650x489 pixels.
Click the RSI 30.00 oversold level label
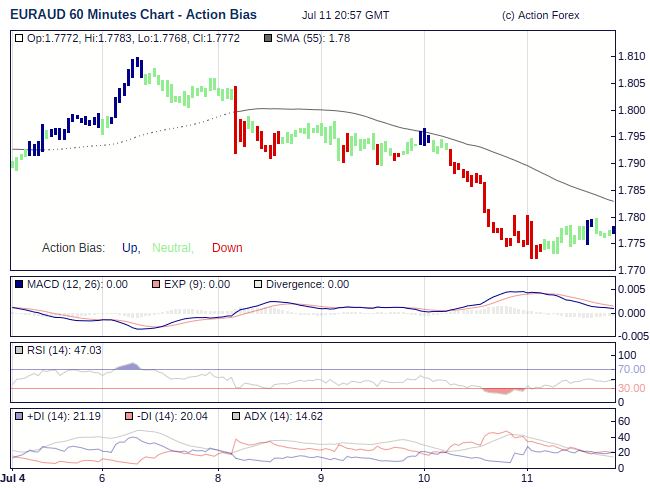633,388
